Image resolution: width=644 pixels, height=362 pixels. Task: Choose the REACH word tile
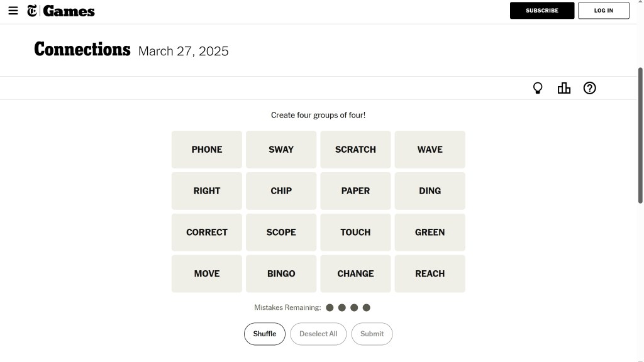click(x=430, y=273)
